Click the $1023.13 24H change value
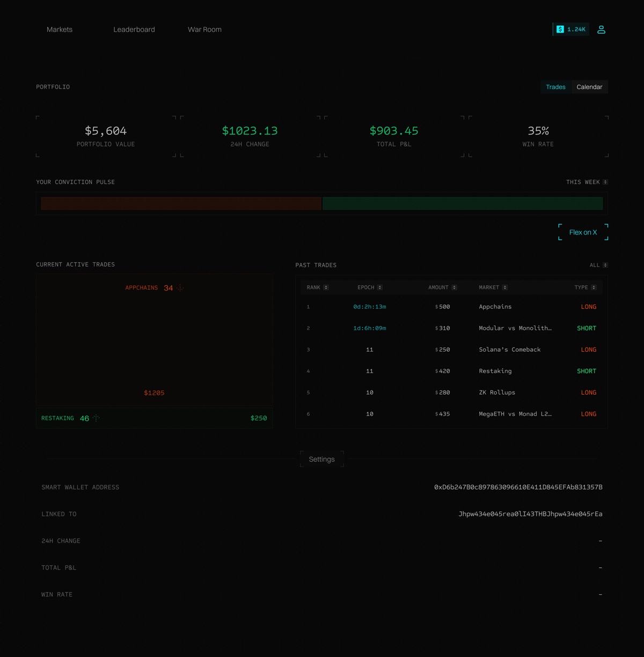 (250, 131)
